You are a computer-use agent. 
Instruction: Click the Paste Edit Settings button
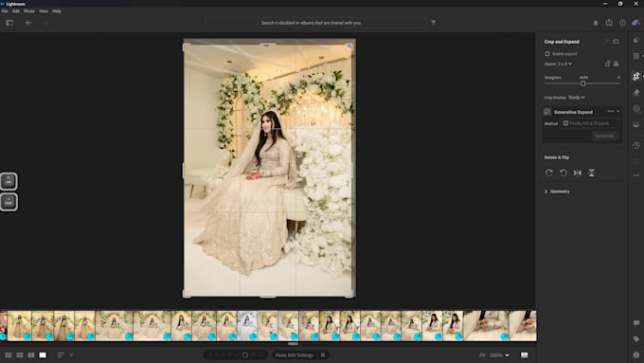click(295, 355)
